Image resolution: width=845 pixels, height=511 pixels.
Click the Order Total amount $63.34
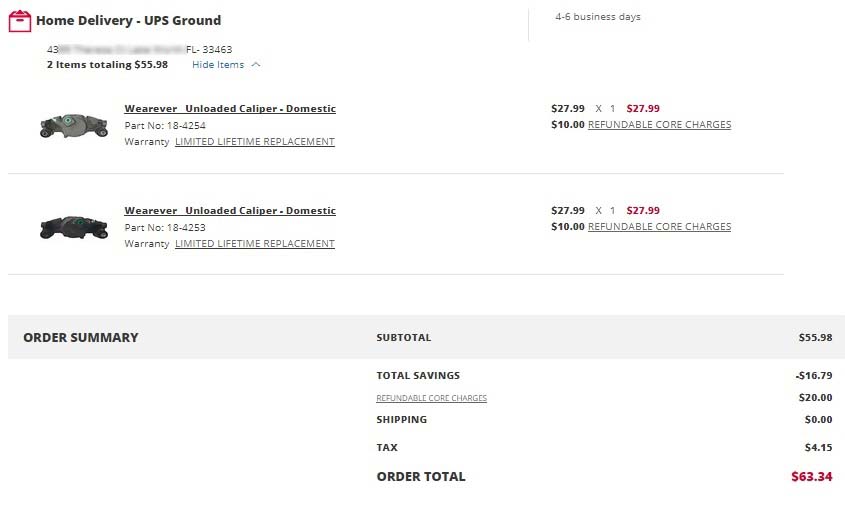pyautogui.click(x=812, y=477)
